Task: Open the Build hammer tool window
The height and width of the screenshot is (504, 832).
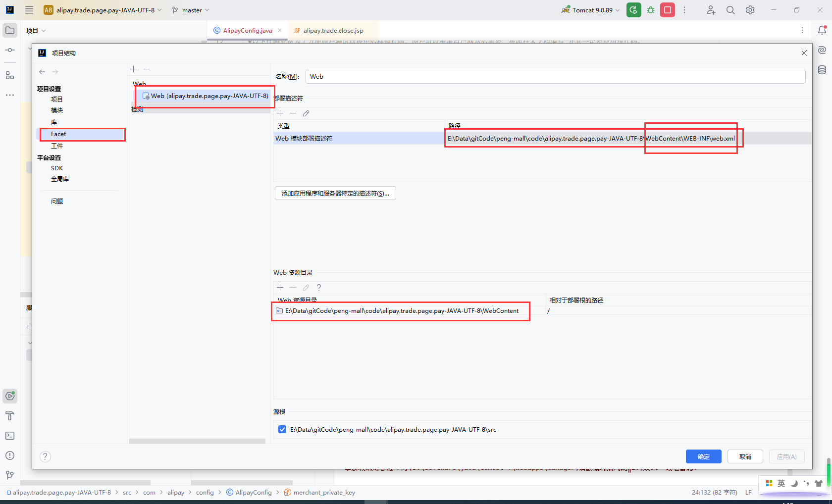Action: click(10, 416)
